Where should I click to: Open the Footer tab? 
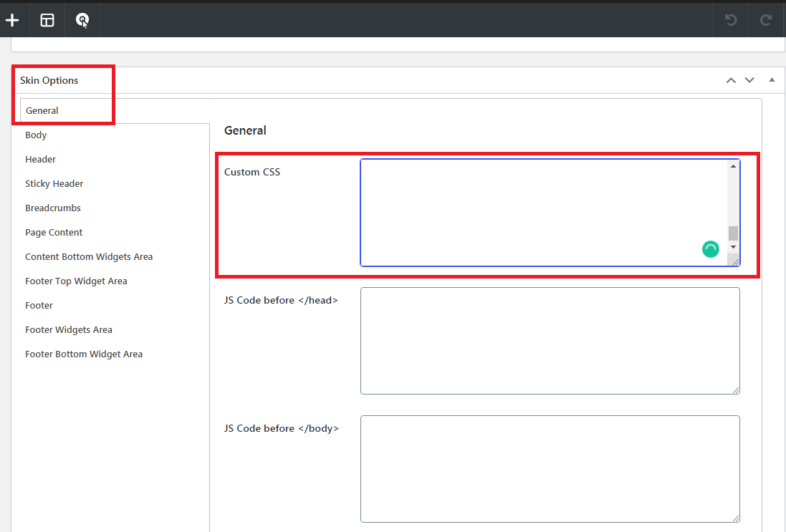[39, 306]
